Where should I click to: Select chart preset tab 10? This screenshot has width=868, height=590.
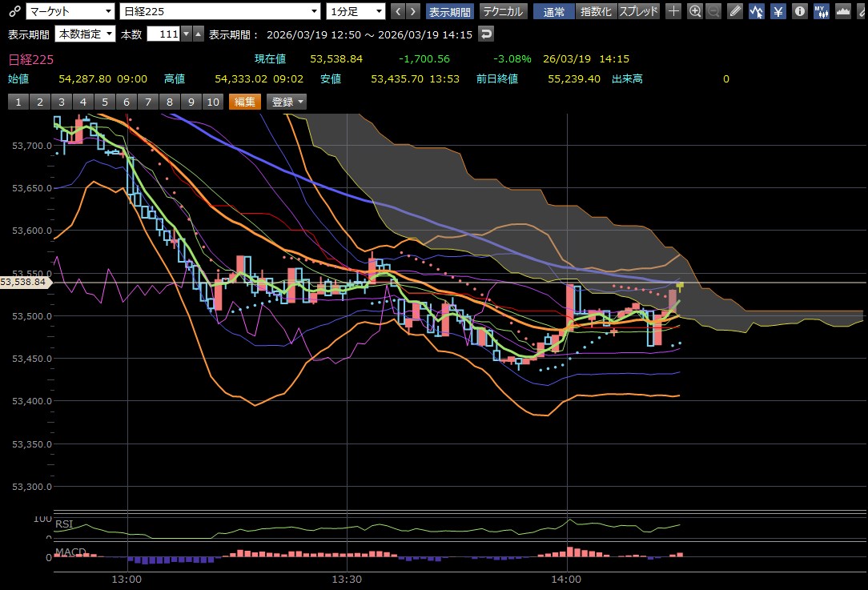coord(212,102)
